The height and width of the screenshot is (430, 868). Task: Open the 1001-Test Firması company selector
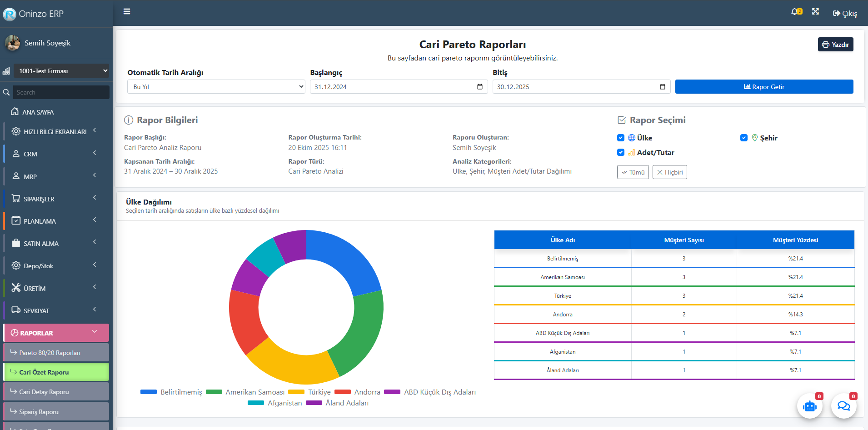(61, 71)
